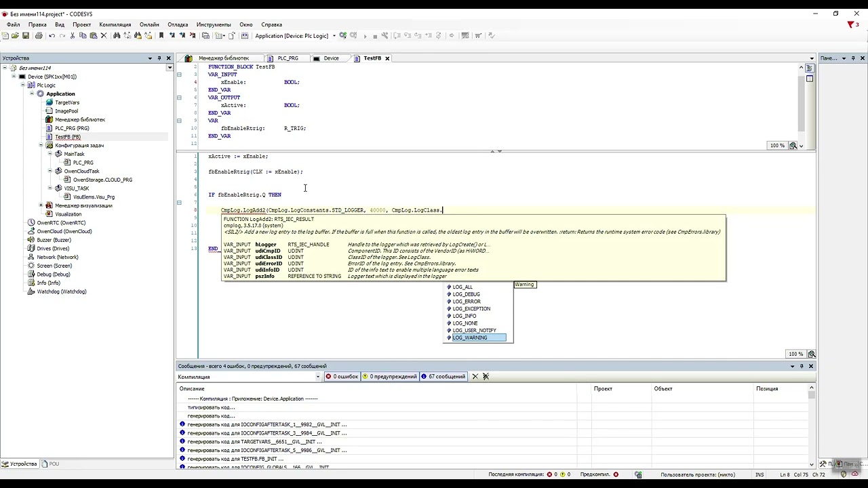Click the copy icon in the toolbar
The image size is (868, 488).
(83, 36)
